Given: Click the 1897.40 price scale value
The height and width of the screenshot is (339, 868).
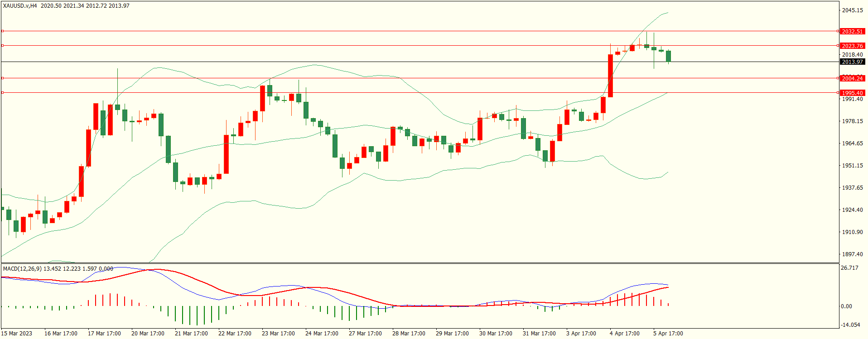Looking at the screenshot, I should click(852, 254).
